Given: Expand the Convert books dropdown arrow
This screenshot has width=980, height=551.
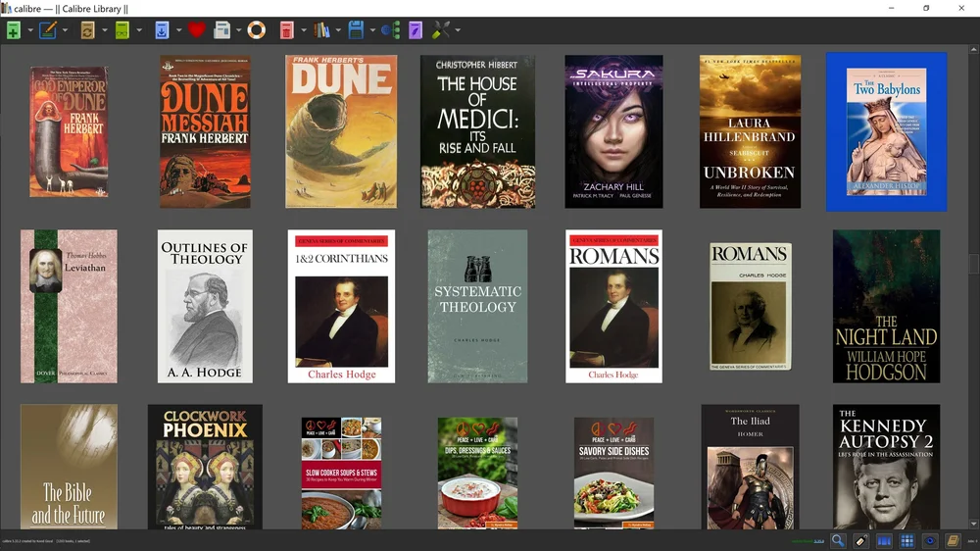Looking at the screenshot, I should 105,30.
